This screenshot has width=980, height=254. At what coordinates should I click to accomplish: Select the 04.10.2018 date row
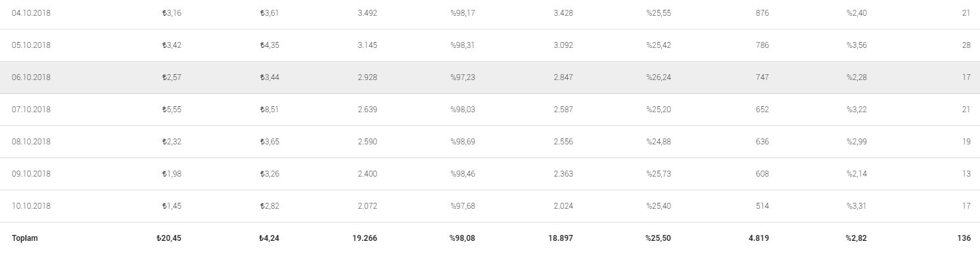click(x=490, y=13)
